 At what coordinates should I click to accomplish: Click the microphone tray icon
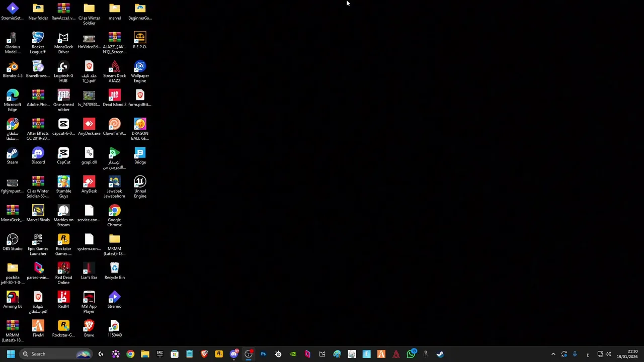coord(575,354)
